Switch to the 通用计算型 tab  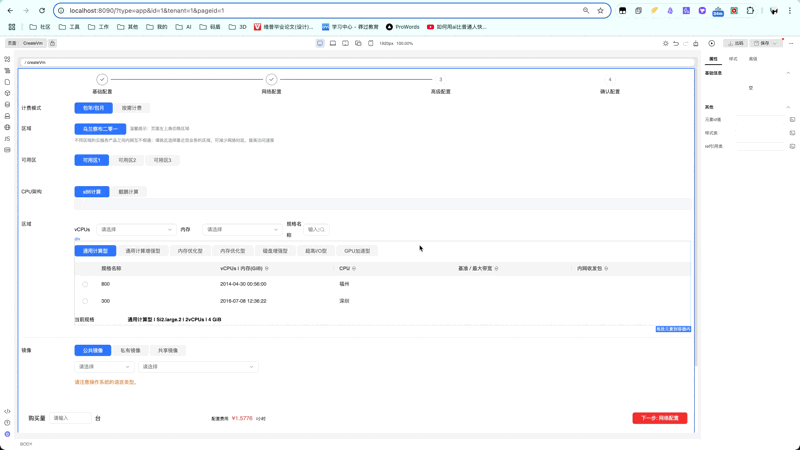(x=95, y=251)
